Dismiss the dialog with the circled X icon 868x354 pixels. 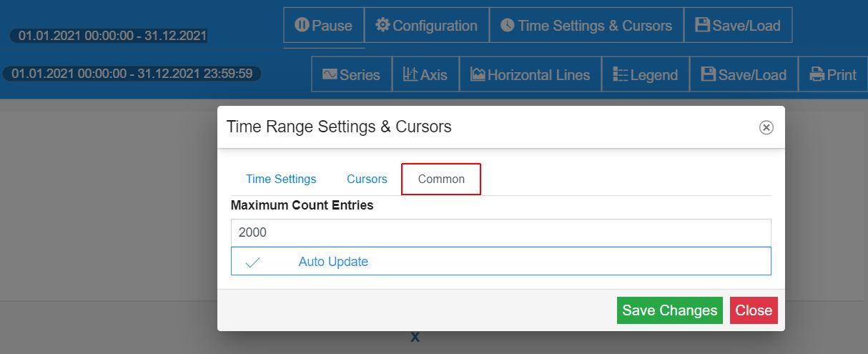click(766, 127)
